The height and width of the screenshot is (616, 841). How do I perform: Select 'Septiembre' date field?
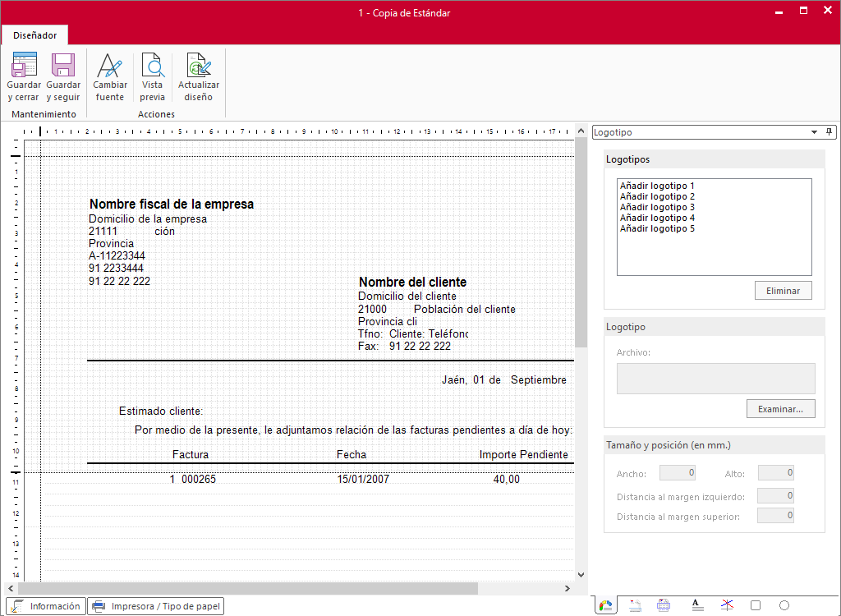click(x=539, y=380)
